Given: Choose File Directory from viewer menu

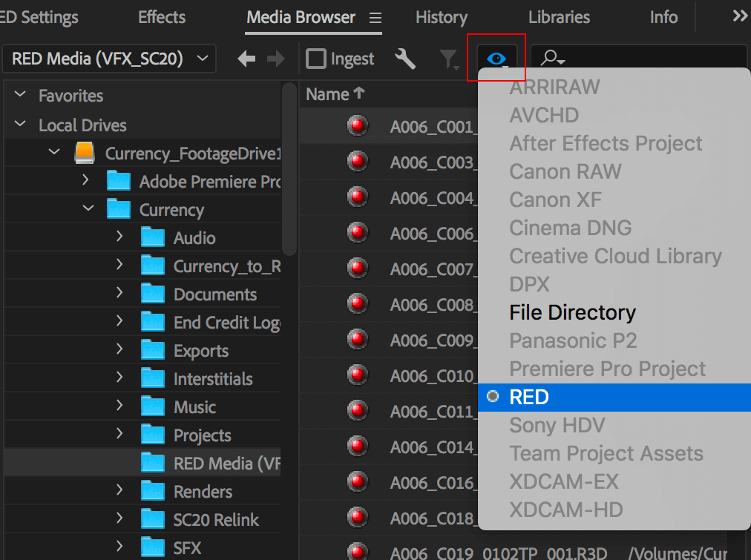Looking at the screenshot, I should click(x=572, y=312).
